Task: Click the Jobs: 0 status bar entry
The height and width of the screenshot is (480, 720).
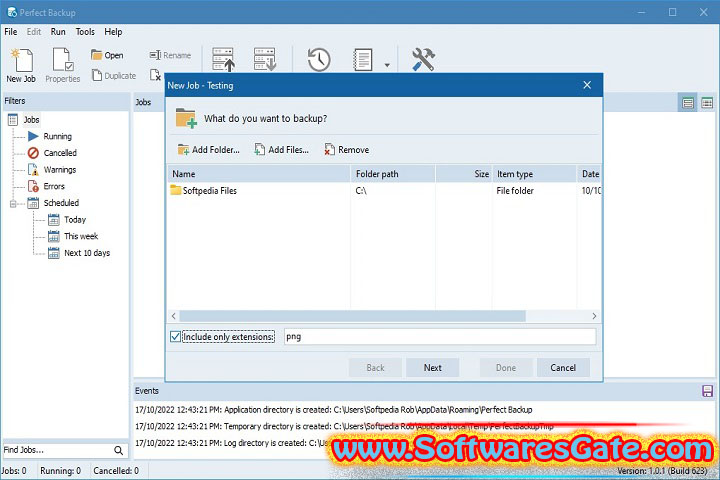Action: [x=14, y=471]
